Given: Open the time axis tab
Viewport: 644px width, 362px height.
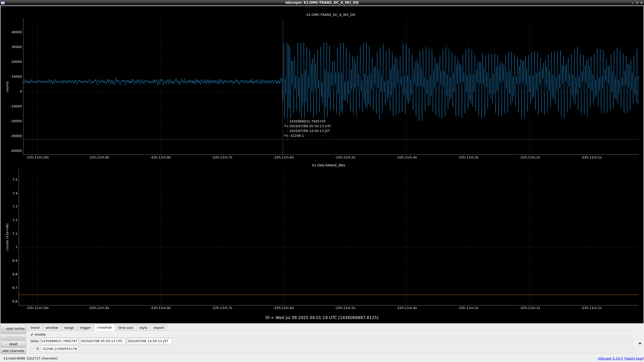Looking at the screenshot, I should tap(126, 328).
